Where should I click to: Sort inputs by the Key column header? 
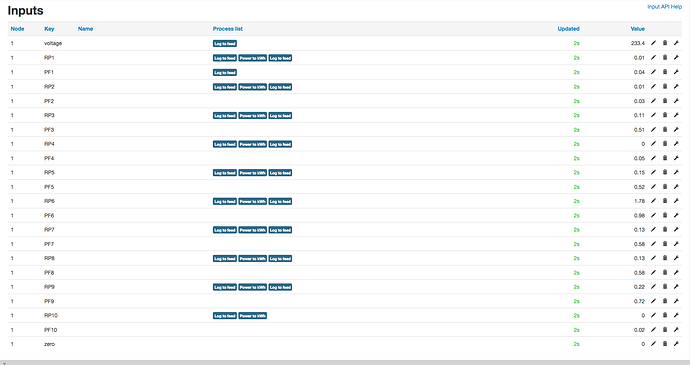point(49,29)
